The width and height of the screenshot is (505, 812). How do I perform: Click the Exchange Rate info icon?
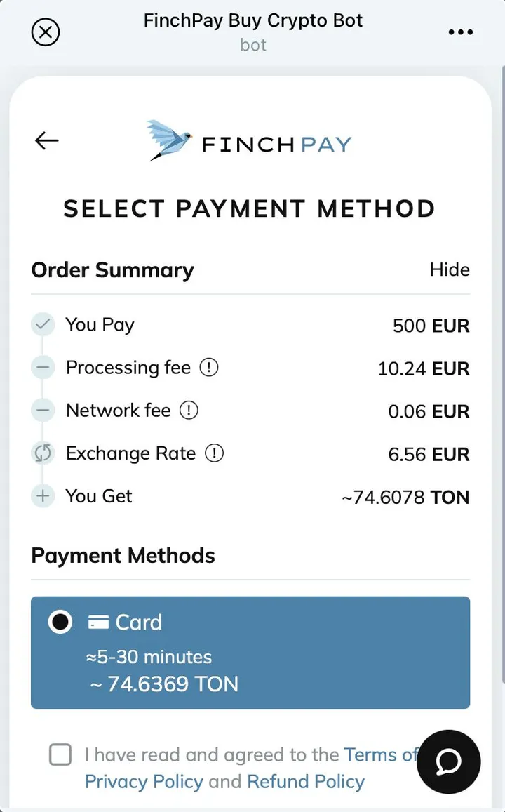tap(216, 453)
